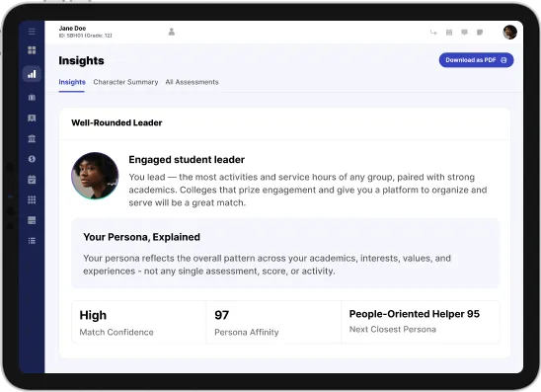This screenshot has width=541, height=392.
Task: Click the 'Next Closest Persona' label
Action: [393, 330]
